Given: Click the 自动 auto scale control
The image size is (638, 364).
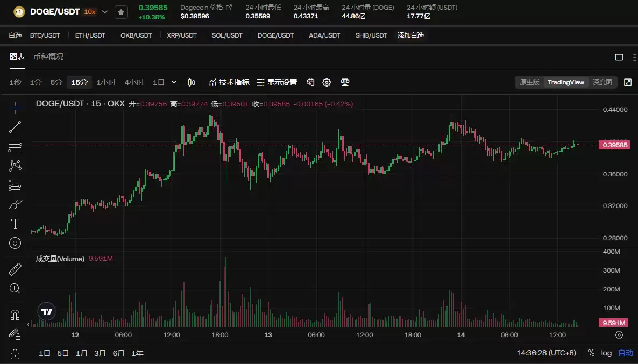Looking at the screenshot, I should pyautogui.click(x=625, y=353).
